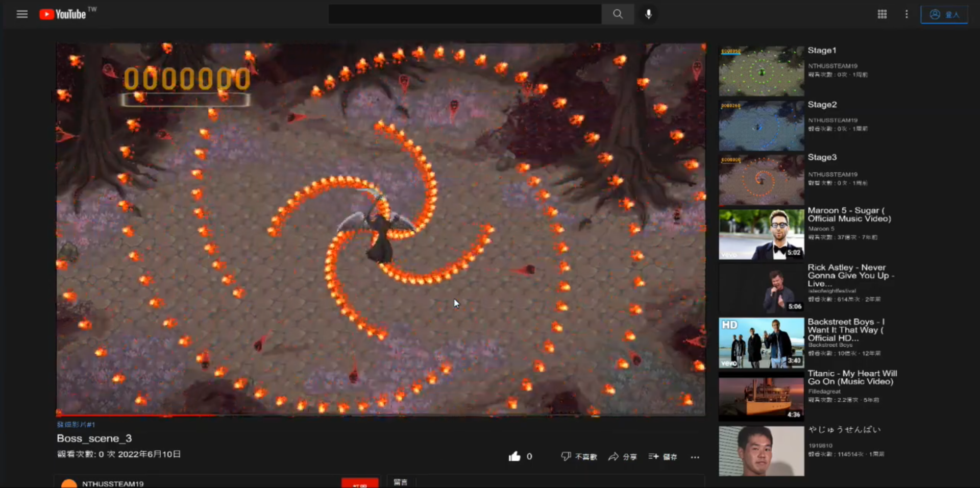Expand more actions ellipsis under video
This screenshot has width=980, height=488.
pos(695,457)
